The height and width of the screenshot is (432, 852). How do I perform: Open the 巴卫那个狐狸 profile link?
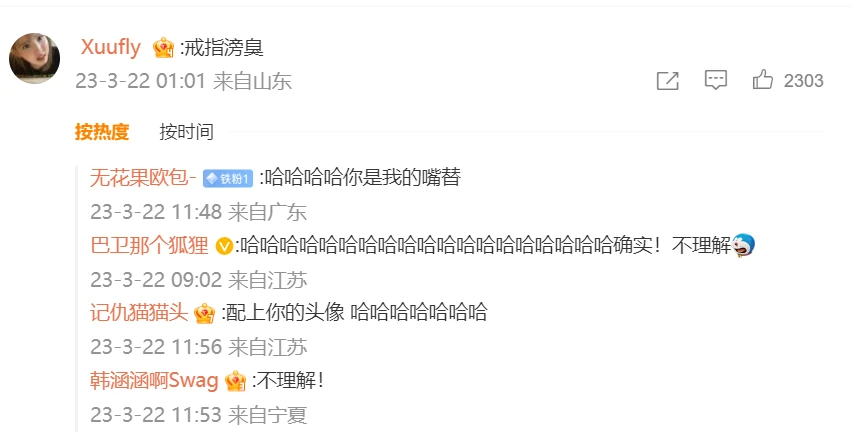(x=149, y=246)
